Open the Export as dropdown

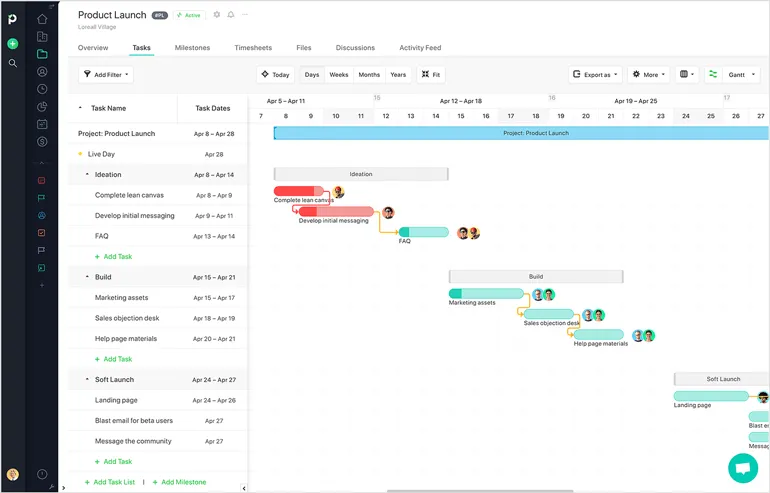click(595, 75)
